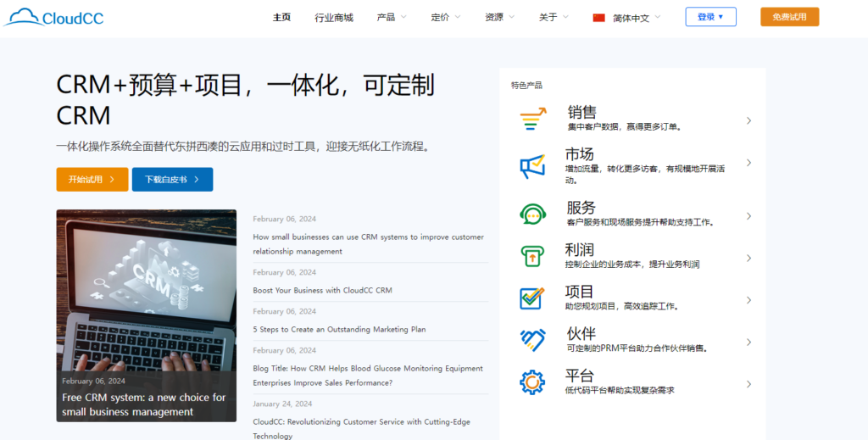Click the 服务 product heading
This screenshot has height=440, width=868.
tap(581, 208)
